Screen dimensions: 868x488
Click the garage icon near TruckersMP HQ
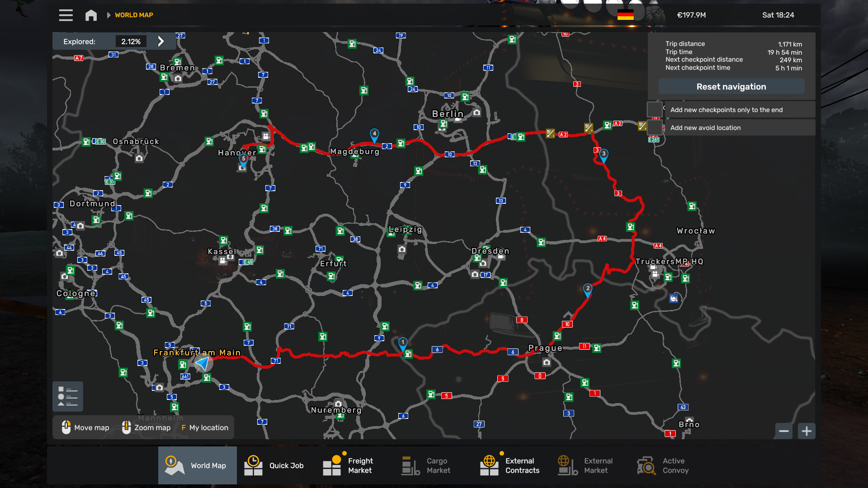point(674,298)
